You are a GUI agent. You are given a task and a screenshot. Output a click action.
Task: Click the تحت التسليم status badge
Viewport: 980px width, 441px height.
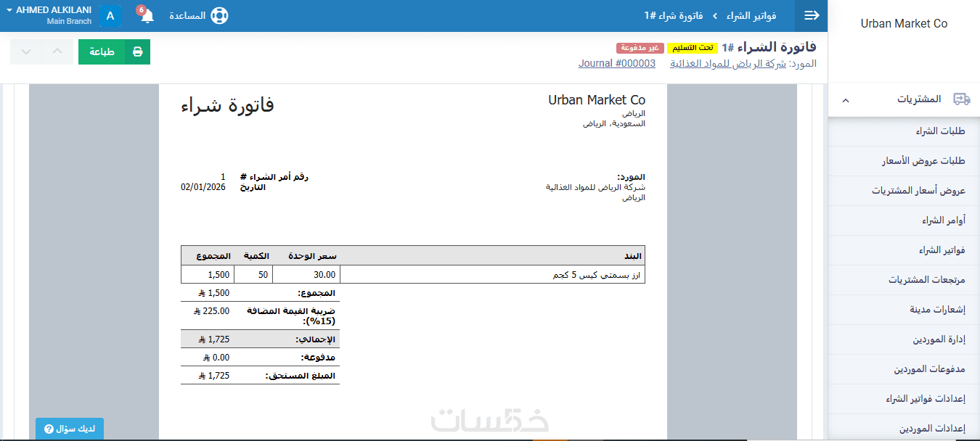pos(693,48)
